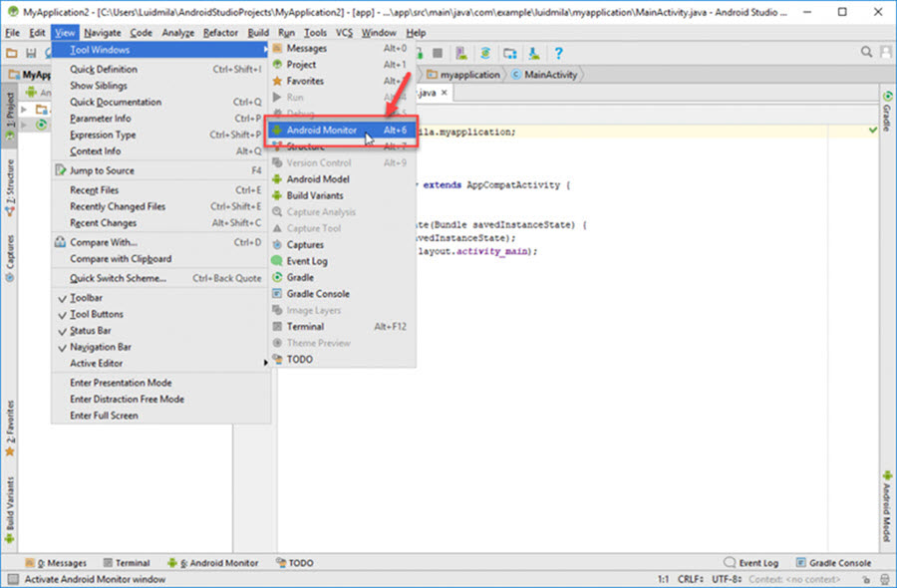The image size is (897, 588).
Task: Click the MainActivity breadcrumb in navigation bar
Action: (x=544, y=75)
